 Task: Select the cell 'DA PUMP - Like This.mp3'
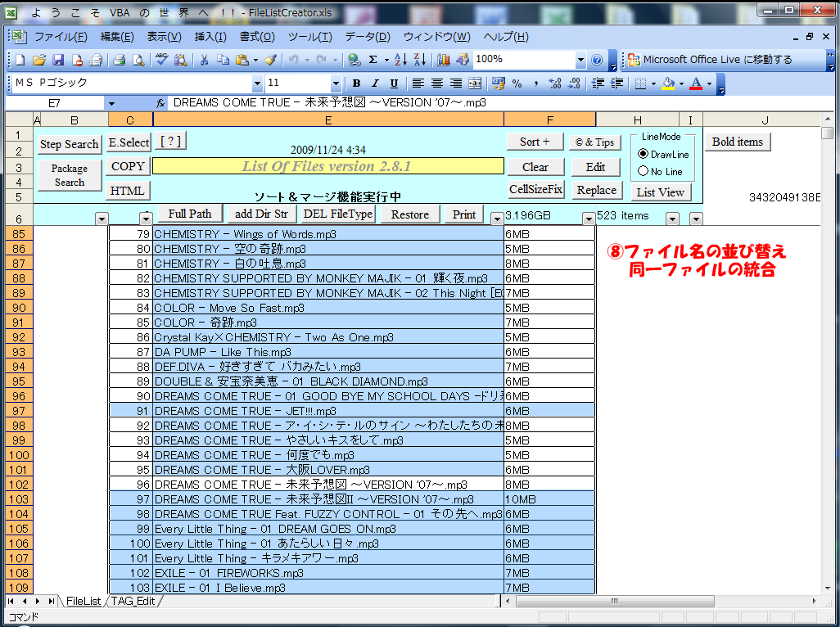327,352
